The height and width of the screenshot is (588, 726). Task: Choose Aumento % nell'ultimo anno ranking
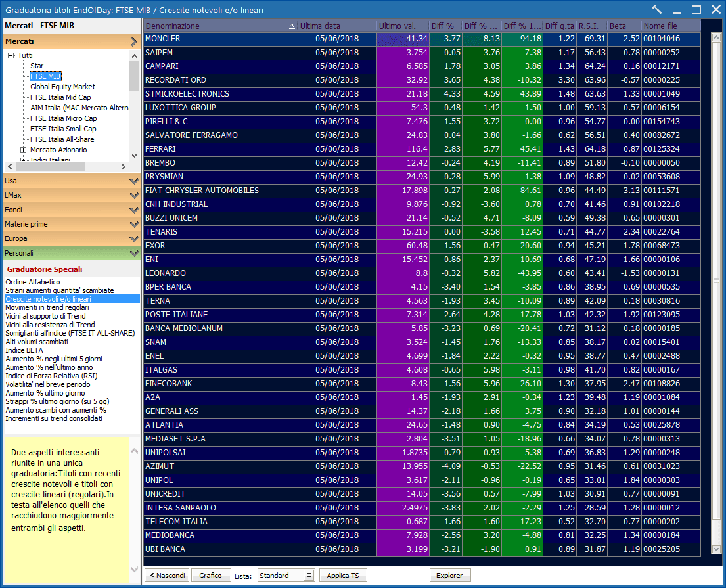(49, 368)
